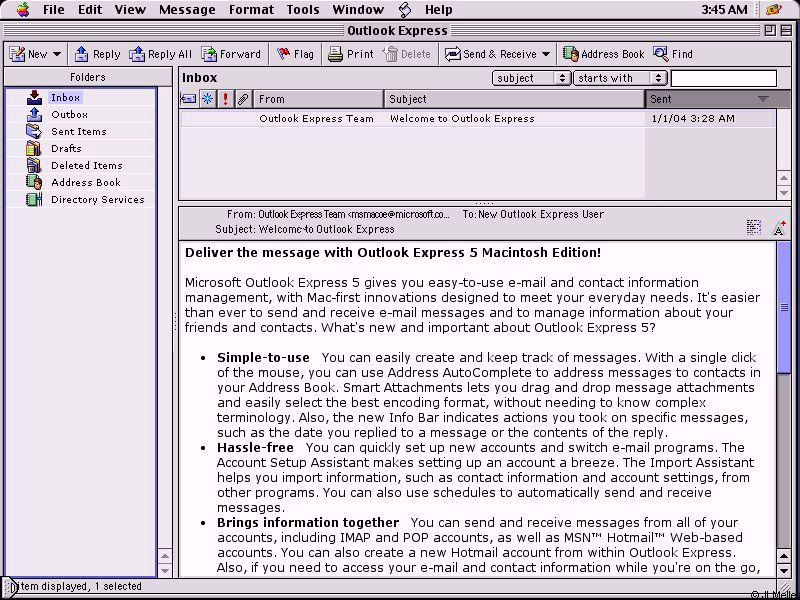Click the folder list scroll up arrow

click(x=165, y=556)
